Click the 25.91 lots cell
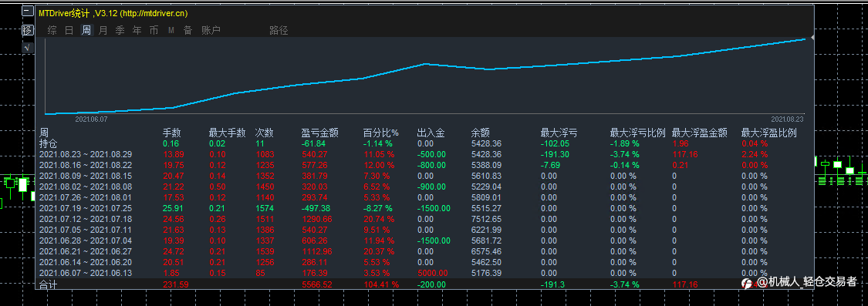The width and height of the screenshot is (868, 306). (x=171, y=208)
